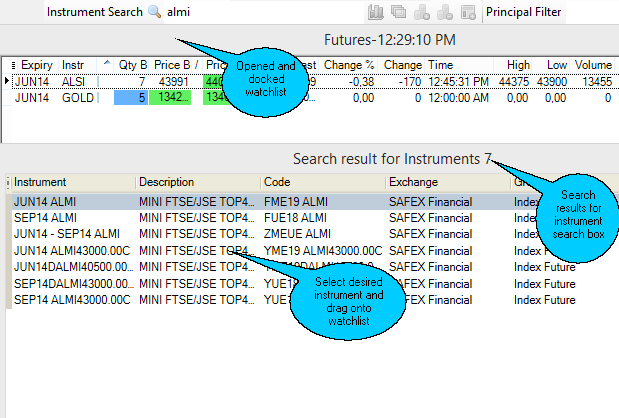The width and height of the screenshot is (619, 418).
Task: Open the Principal Filter dropdown
Action: (x=523, y=12)
